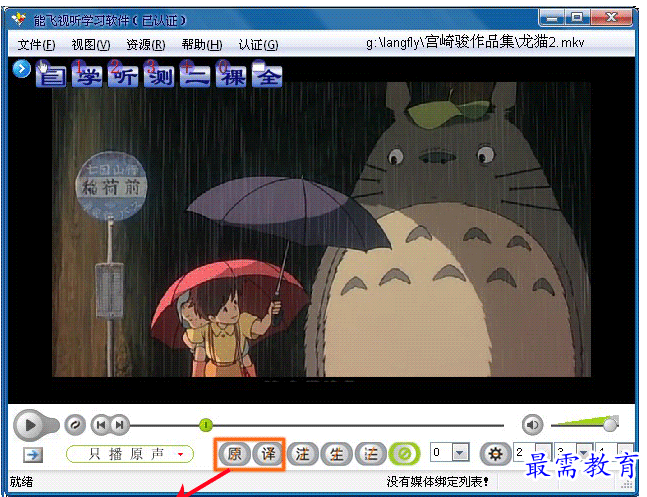The image size is (647, 497).
Task: Open the 文件(F) menu
Action: (36, 44)
